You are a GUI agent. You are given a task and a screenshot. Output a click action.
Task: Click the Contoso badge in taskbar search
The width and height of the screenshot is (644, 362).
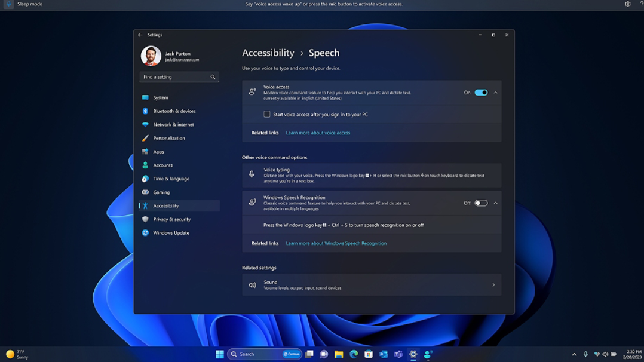click(292, 354)
